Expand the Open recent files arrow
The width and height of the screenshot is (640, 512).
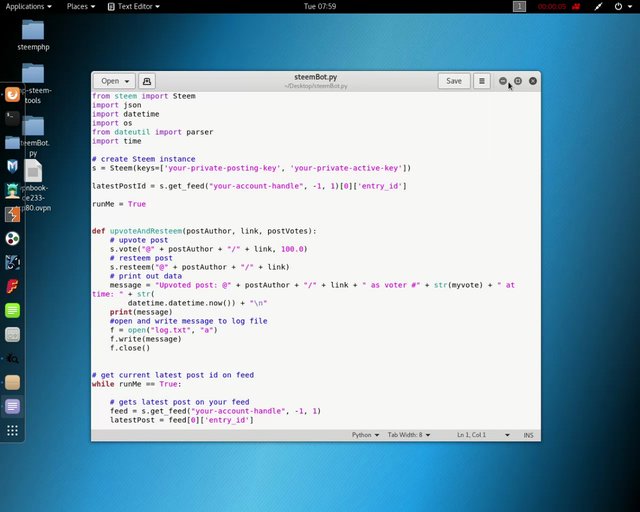point(127,81)
